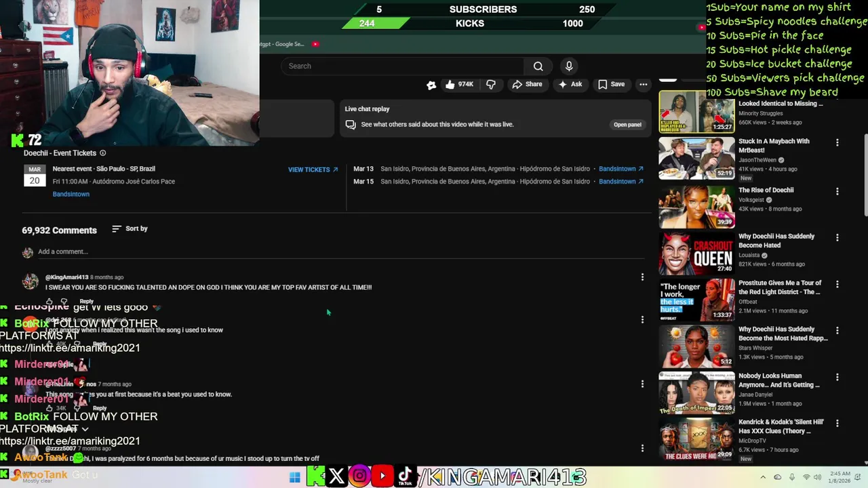Open 'The Rise of Doechii' thumbnail
The height and width of the screenshot is (488, 868).
pos(696,206)
